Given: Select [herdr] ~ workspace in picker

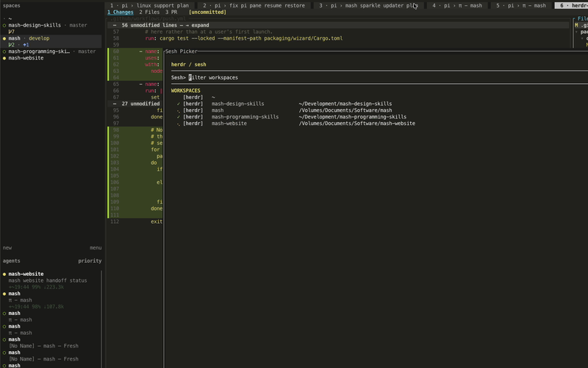Looking at the screenshot, I should pyautogui.click(x=198, y=97).
